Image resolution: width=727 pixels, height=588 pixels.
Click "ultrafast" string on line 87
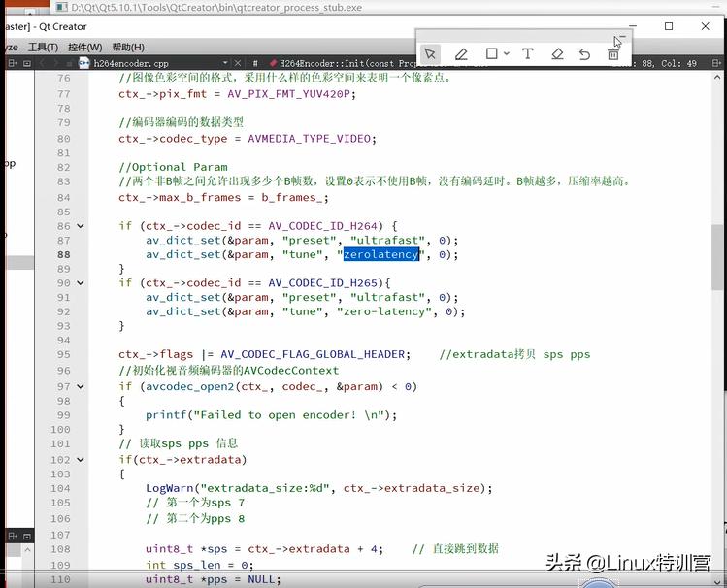[387, 241]
